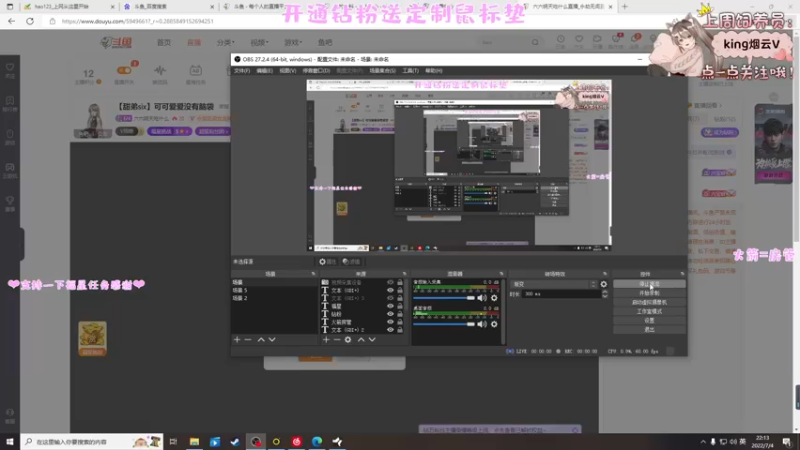Viewport: 800px width, 450px height.
Task: Open settings gear for 桌面音频 track
Action: [494, 324]
